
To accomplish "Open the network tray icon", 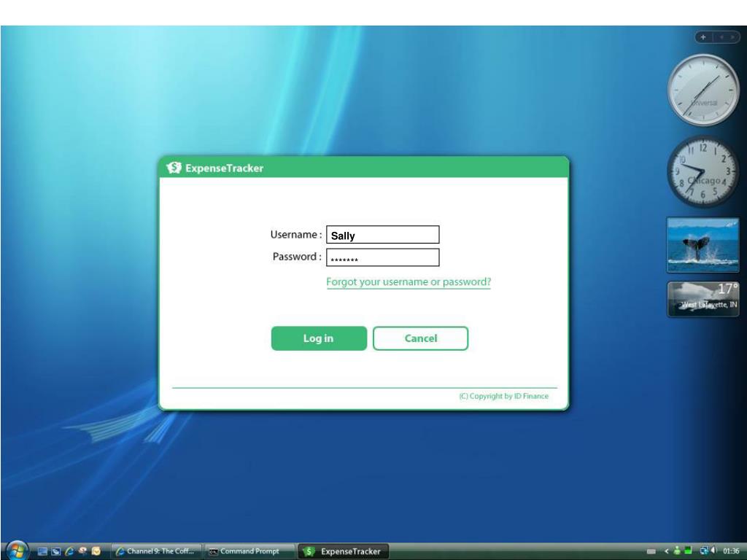I will click(x=704, y=551).
